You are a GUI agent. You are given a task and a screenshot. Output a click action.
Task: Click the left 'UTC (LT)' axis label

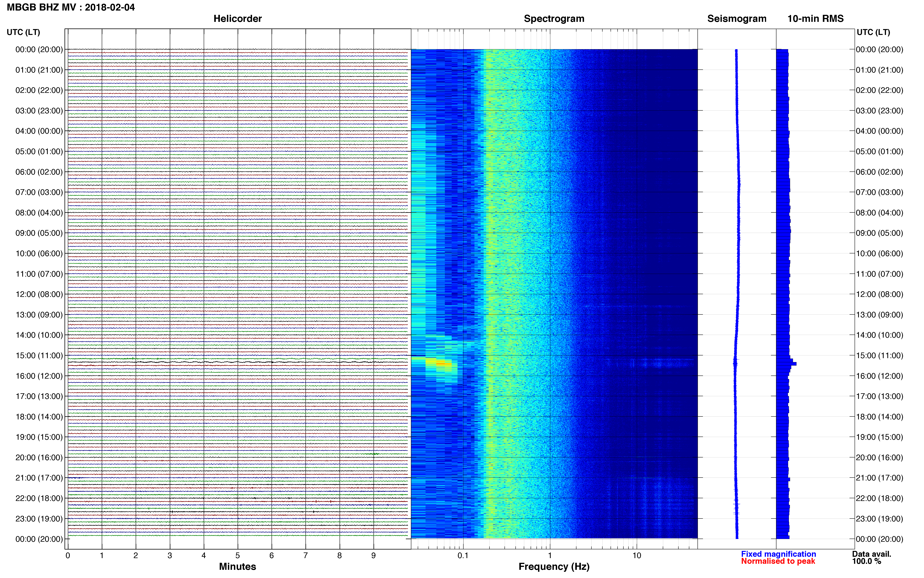tap(23, 32)
